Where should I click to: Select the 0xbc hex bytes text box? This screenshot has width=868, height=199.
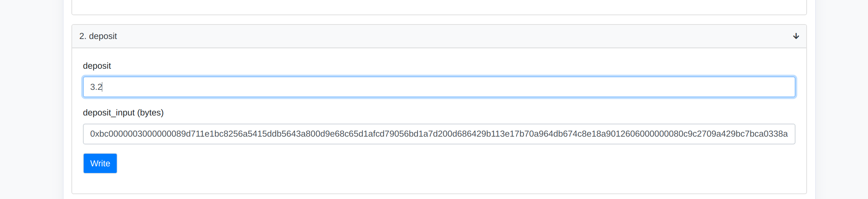tap(439, 134)
